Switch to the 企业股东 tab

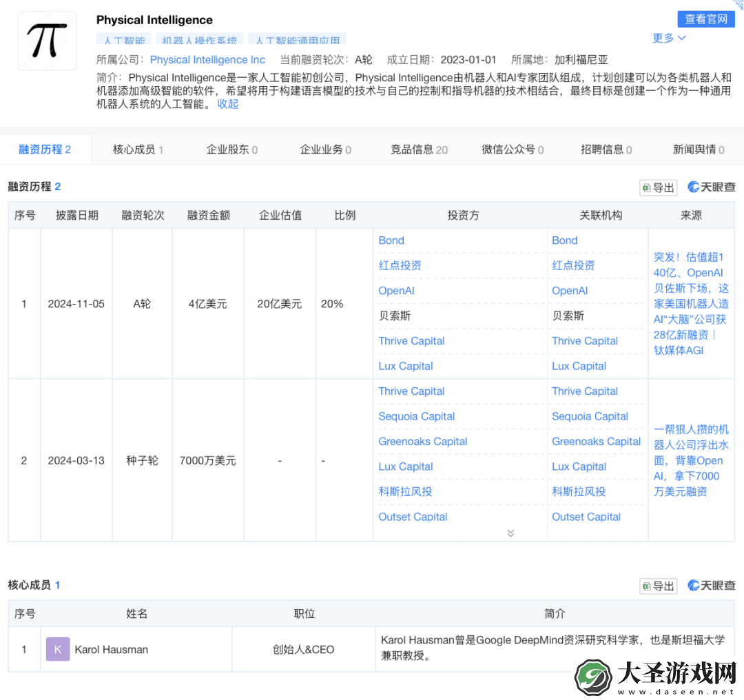click(231, 150)
